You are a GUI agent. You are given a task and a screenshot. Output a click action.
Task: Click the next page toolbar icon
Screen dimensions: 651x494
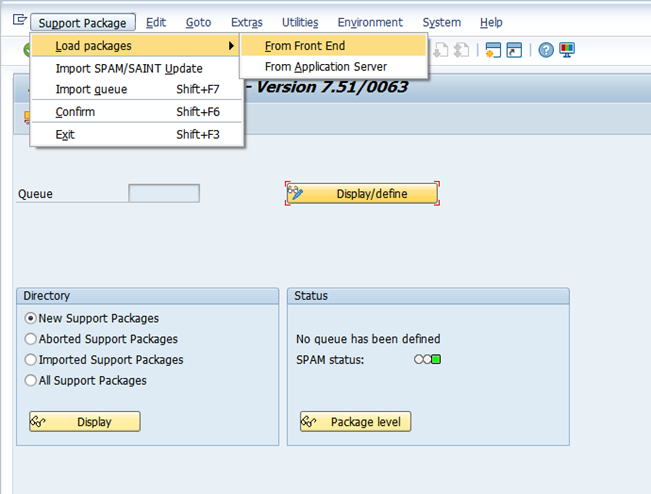click(441, 50)
